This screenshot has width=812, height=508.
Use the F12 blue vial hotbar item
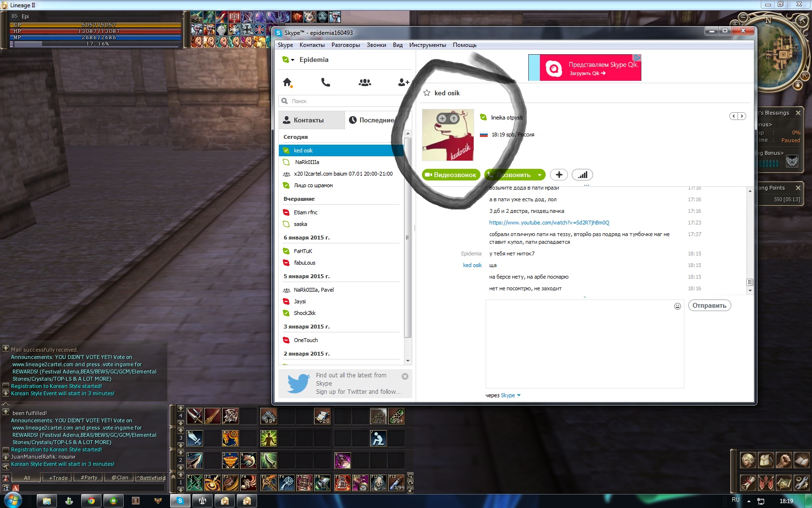pyautogui.click(x=396, y=482)
